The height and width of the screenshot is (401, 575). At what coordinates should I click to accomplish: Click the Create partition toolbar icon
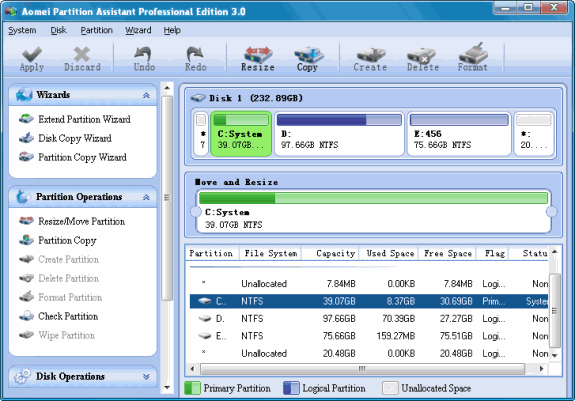pos(371,55)
